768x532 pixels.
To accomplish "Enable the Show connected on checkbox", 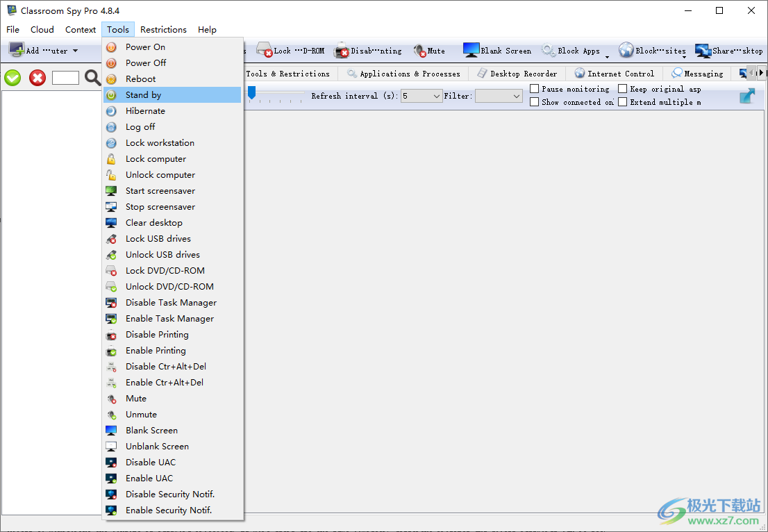I will [x=535, y=102].
